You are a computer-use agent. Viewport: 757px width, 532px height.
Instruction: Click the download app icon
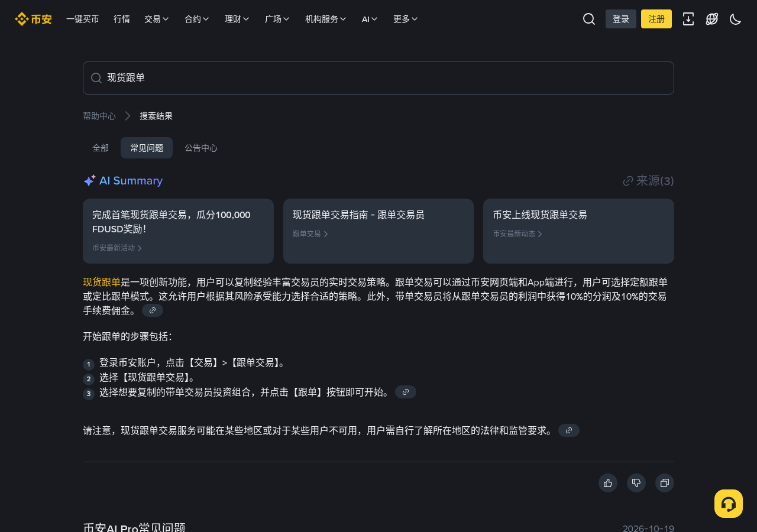688,19
